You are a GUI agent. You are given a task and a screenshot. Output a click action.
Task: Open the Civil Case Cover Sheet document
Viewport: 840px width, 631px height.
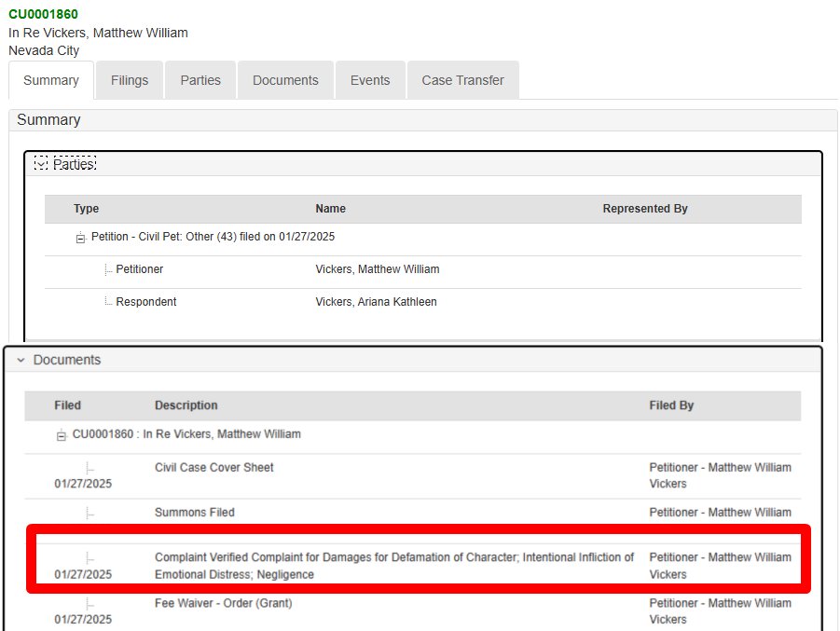pos(214,468)
